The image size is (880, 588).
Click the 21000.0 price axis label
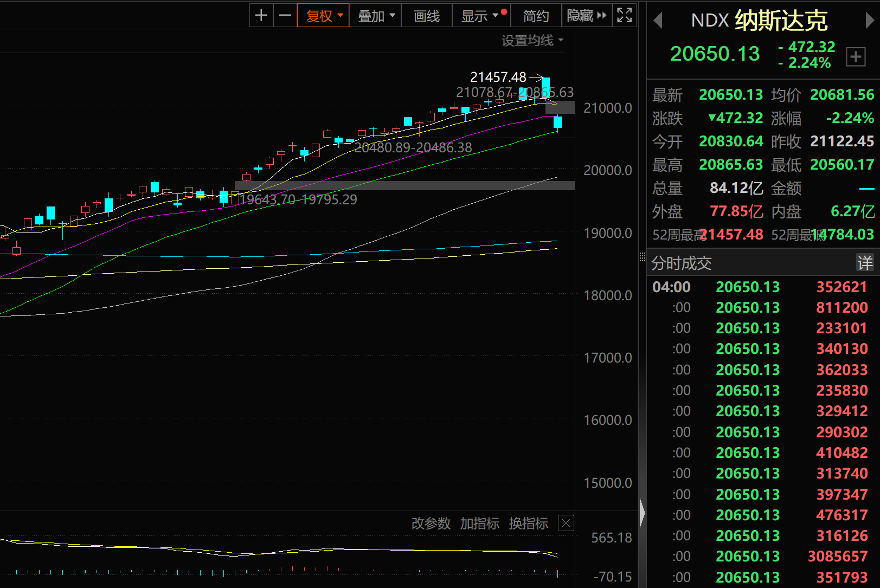[608, 108]
